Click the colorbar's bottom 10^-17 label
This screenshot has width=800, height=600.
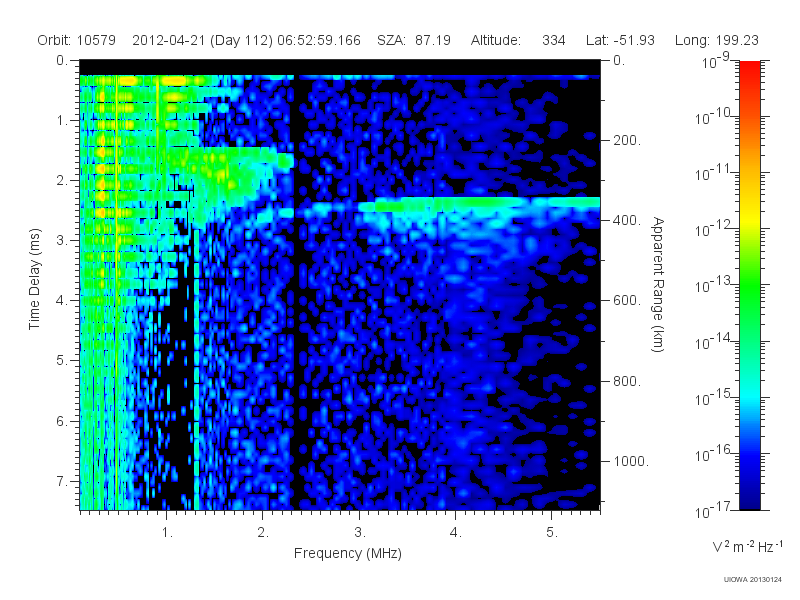click(713, 509)
